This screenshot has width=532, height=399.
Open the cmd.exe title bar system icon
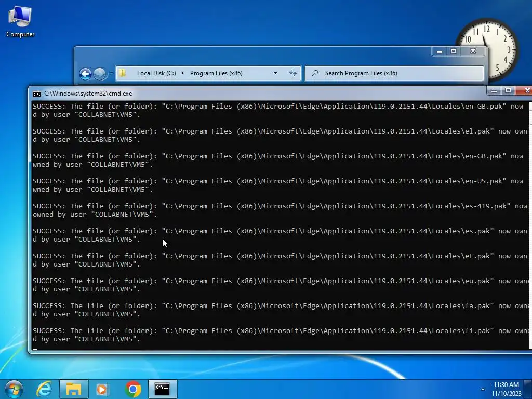[x=37, y=94]
